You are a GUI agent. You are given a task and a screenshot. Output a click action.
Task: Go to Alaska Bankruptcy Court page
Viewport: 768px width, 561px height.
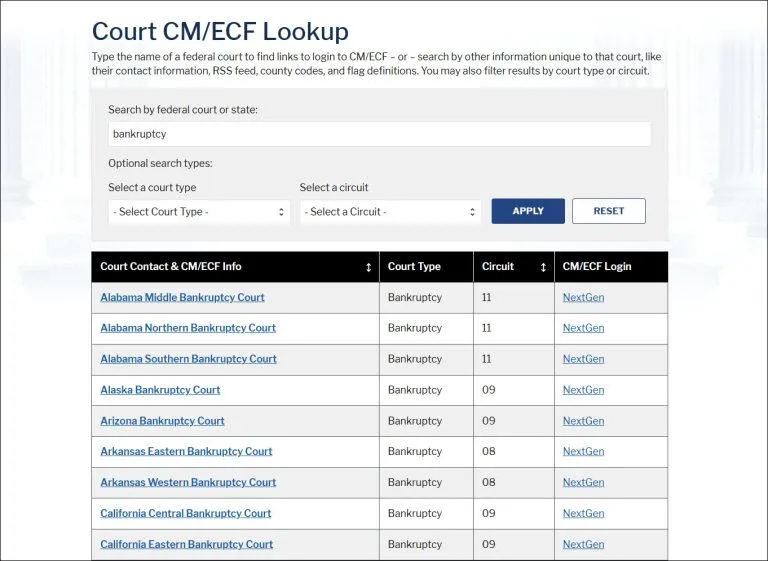click(160, 390)
